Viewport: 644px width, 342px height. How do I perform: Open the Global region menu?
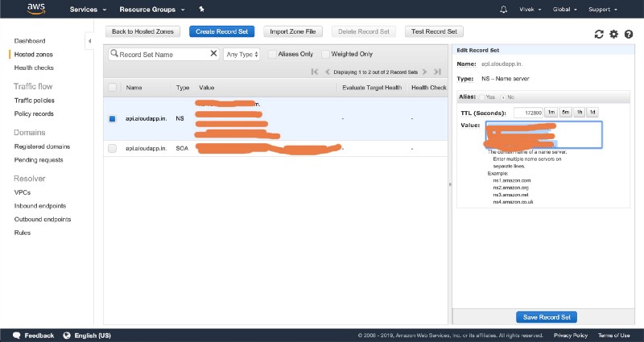click(565, 10)
